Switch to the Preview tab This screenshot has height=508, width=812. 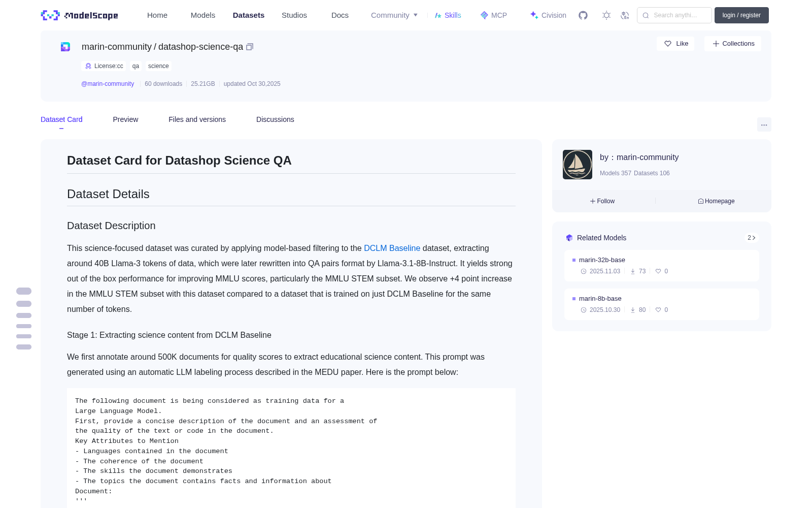(125, 119)
